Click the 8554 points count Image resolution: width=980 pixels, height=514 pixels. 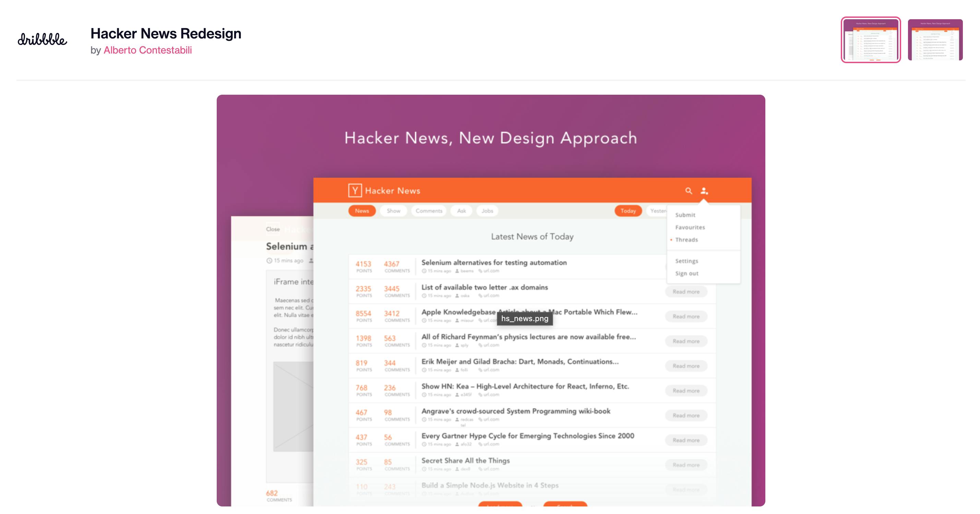point(363,313)
